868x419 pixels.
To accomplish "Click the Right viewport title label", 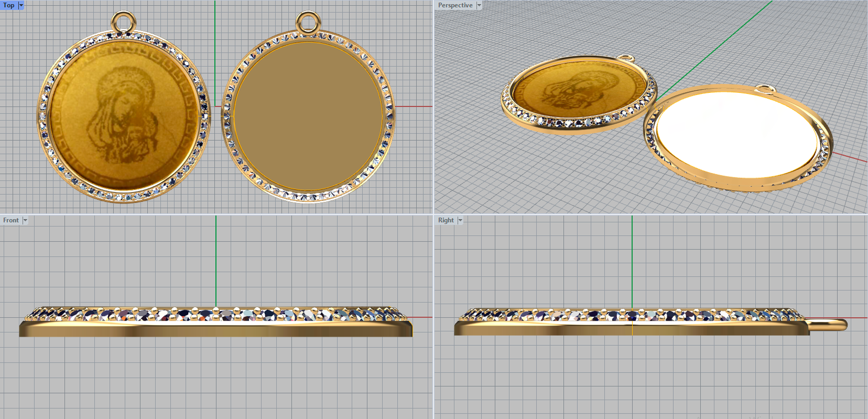I will coord(446,220).
